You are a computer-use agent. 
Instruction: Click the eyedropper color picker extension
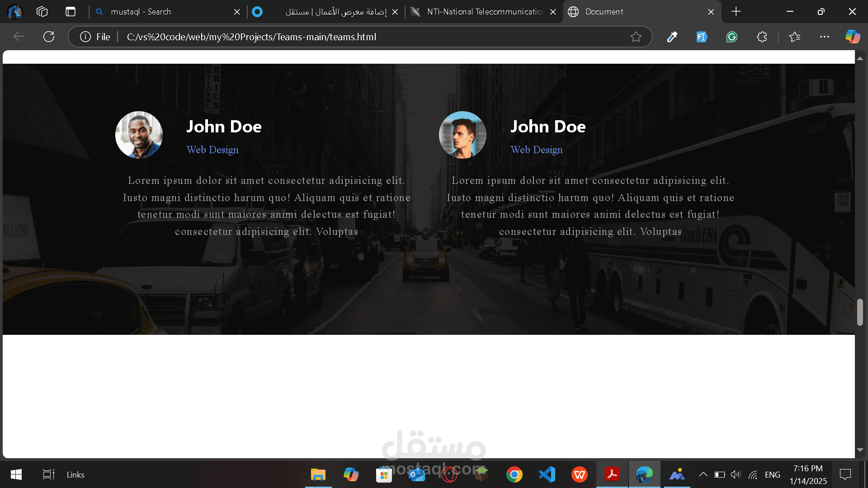(672, 37)
